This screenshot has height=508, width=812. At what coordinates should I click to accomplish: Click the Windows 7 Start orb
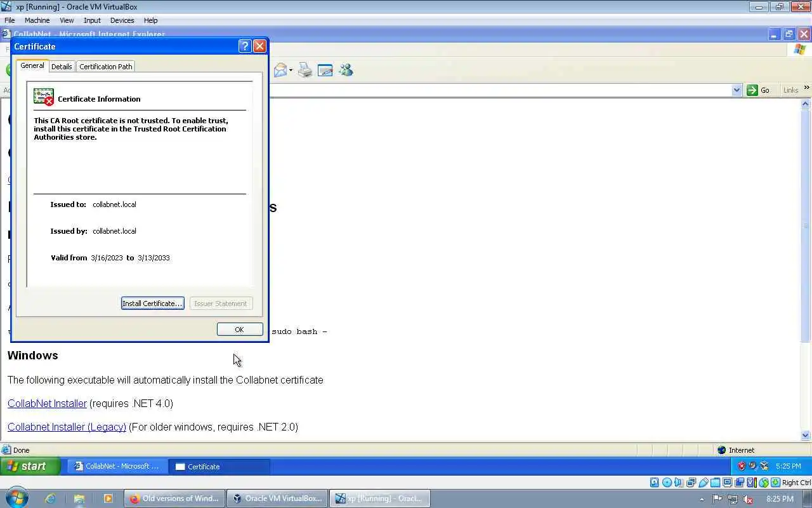[16, 498]
